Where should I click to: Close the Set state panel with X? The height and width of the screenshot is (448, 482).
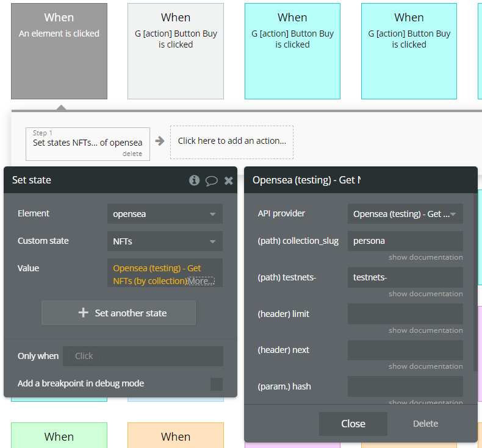tap(228, 180)
